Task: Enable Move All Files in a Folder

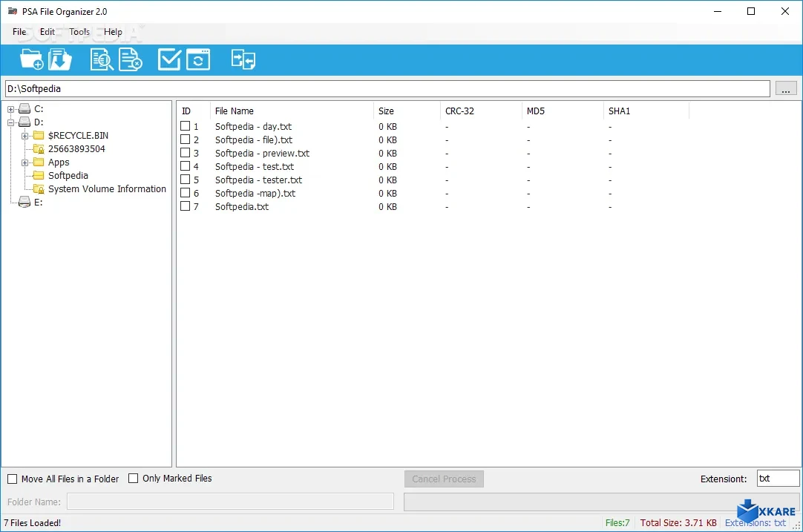Action: tap(12, 479)
